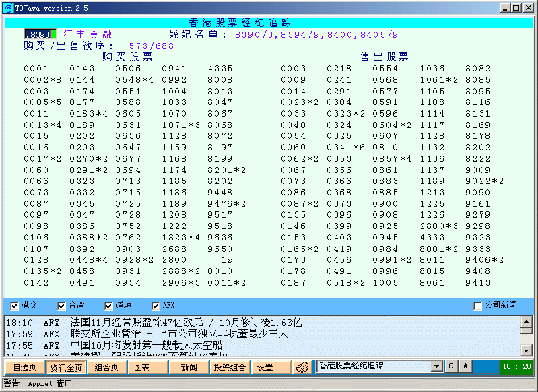
Task: Click the TQJava app icon in title bar
Action: click(x=9, y=8)
